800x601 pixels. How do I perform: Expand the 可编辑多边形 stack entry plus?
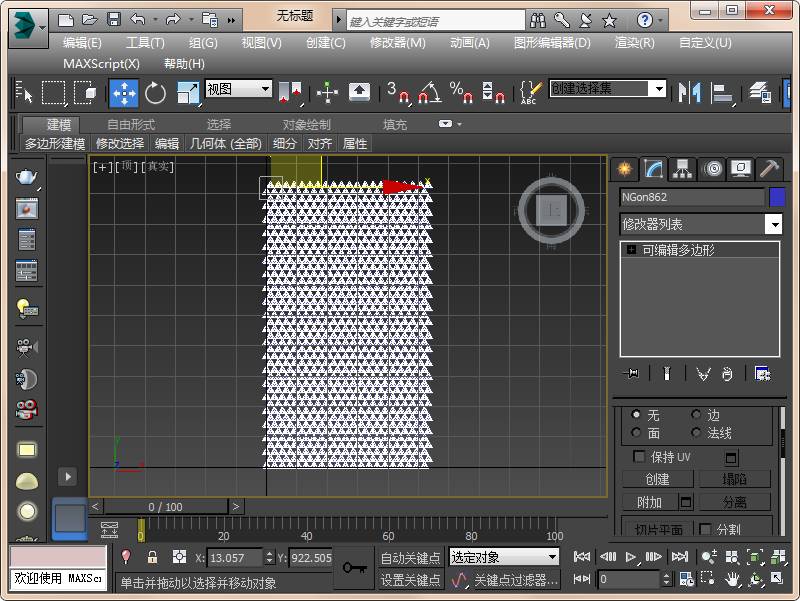coord(632,249)
